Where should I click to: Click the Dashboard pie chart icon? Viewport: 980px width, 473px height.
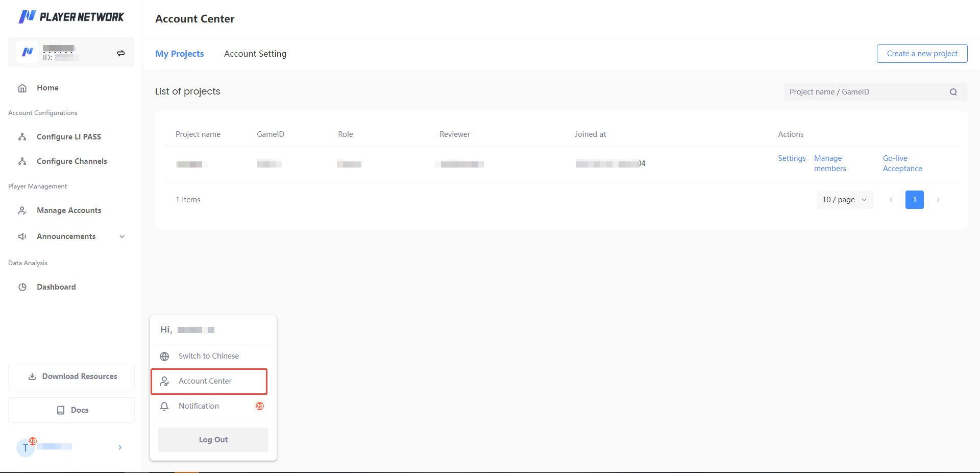tap(22, 287)
